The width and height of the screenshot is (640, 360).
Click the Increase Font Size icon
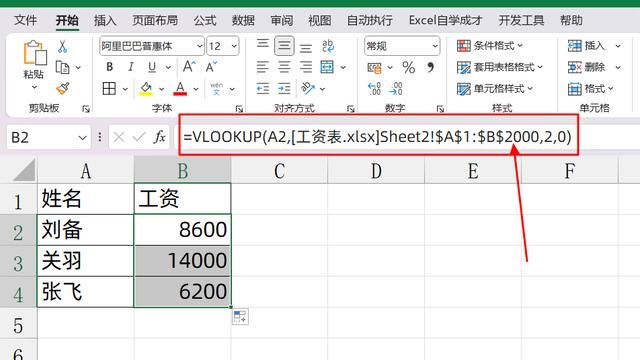point(189,67)
